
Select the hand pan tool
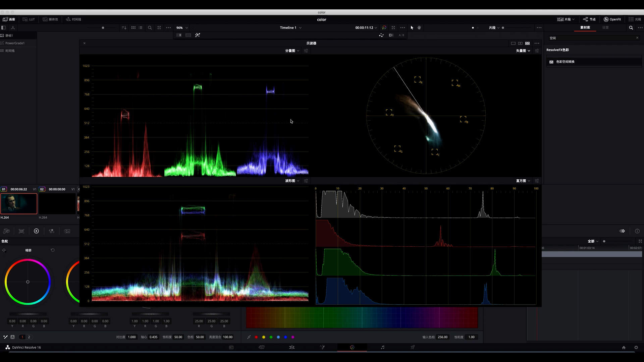(x=419, y=28)
